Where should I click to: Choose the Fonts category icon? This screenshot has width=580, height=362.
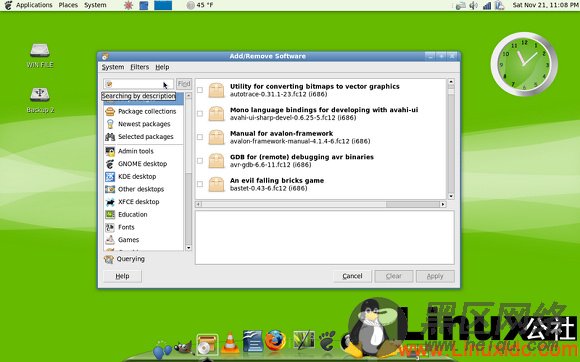[110, 227]
